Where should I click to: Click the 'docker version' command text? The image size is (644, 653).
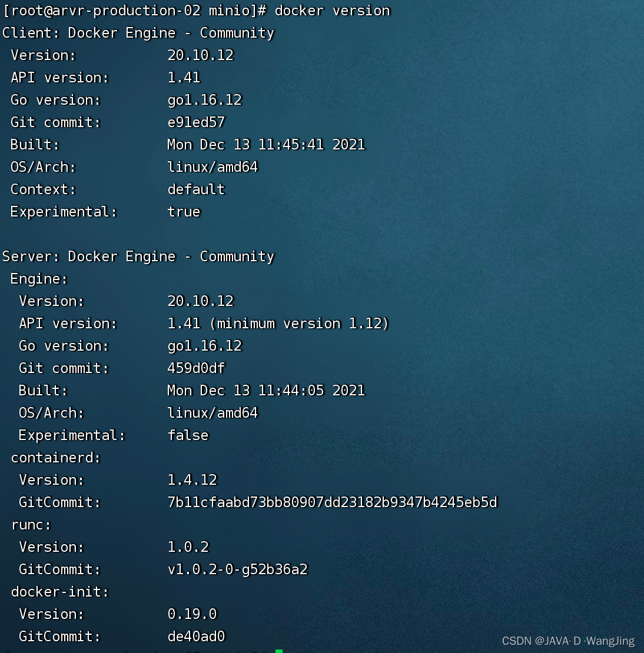point(332,11)
